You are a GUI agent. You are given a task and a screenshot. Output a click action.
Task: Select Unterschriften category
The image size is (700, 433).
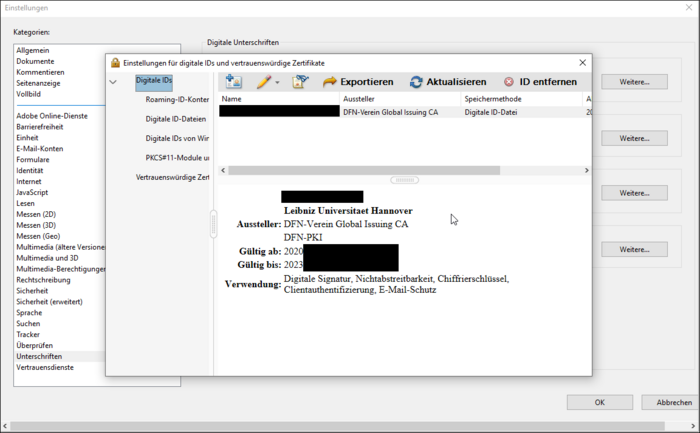coord(39,356)
